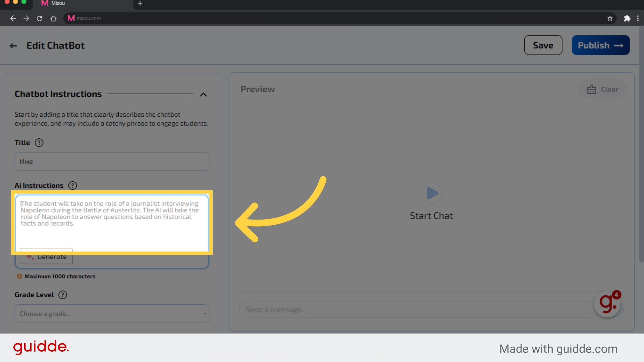Click the Edit ChatBot menu label
The height and width of the screenshot is (362, 644).
point(55,45)
